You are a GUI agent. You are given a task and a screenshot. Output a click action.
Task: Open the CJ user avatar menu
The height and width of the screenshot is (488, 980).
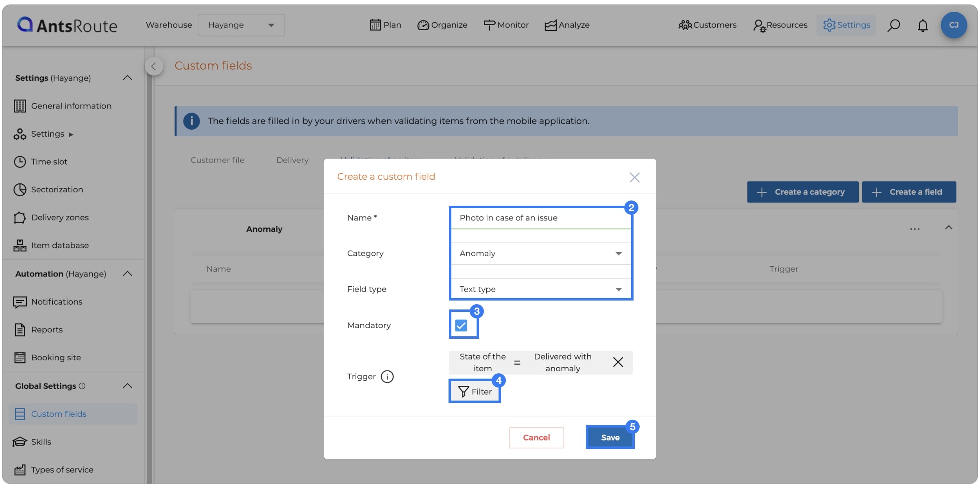pyautogui.click(x=954, y=25)
